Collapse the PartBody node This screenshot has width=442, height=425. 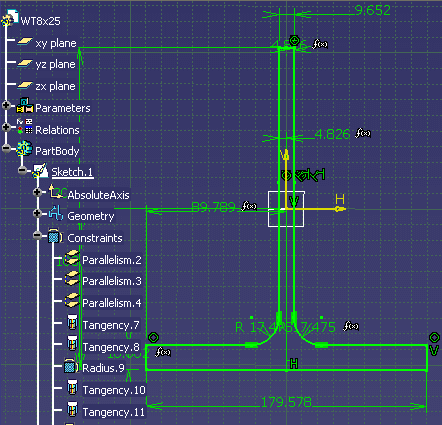tap(6, 148)
